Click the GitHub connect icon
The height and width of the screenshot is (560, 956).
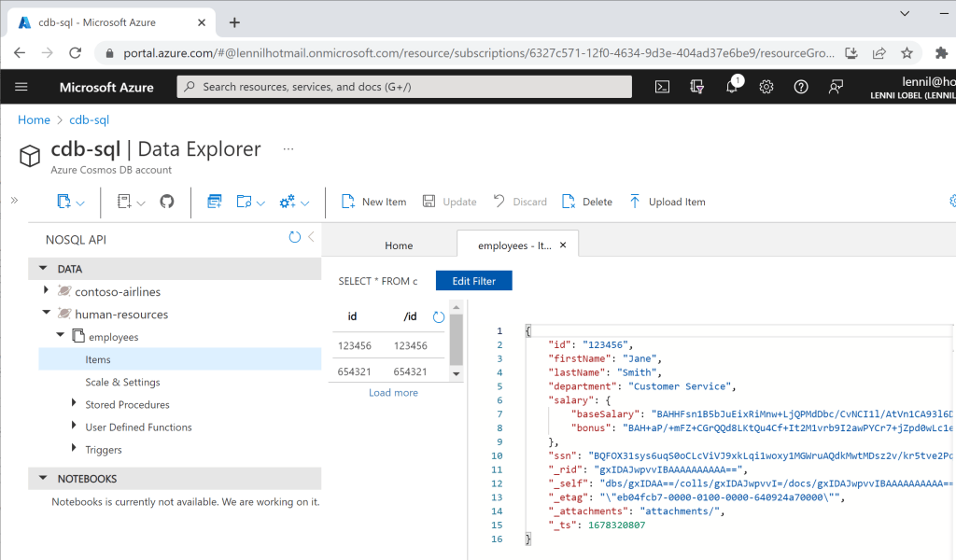pyautogui.click(x=166, y=201)
